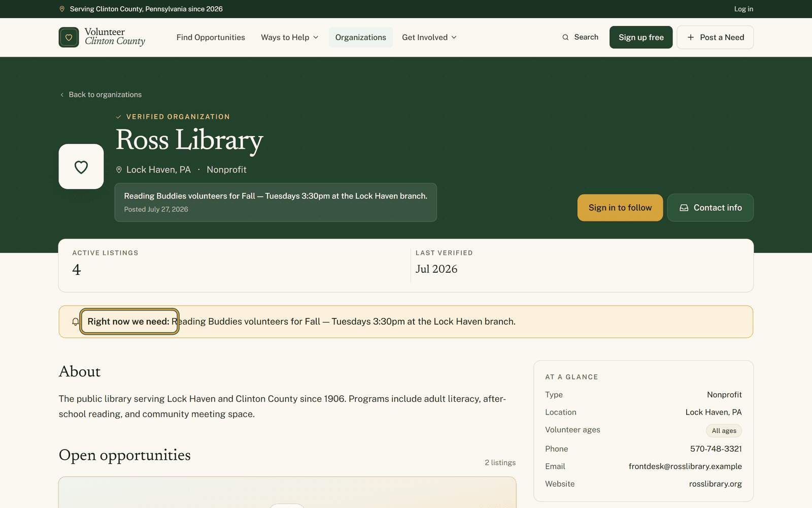Click the VERIFIED ORGANIZATION label
This screenshot has width=812, height=508.
[178, 117]
